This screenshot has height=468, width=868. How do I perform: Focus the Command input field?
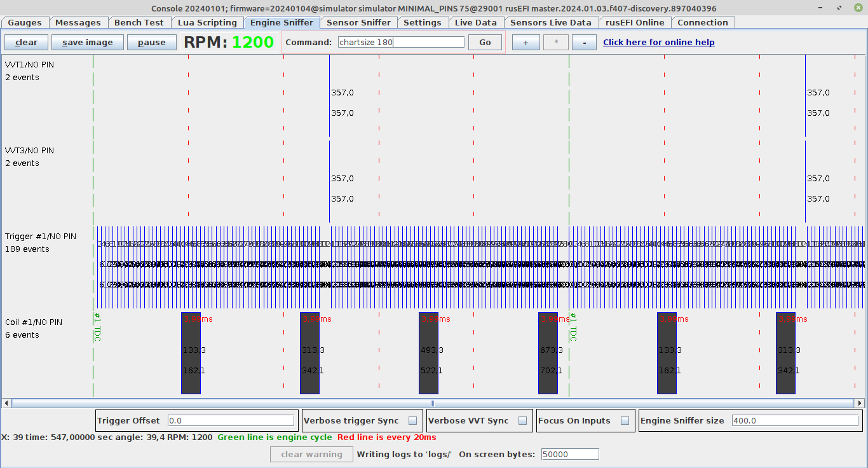point(401,43)
